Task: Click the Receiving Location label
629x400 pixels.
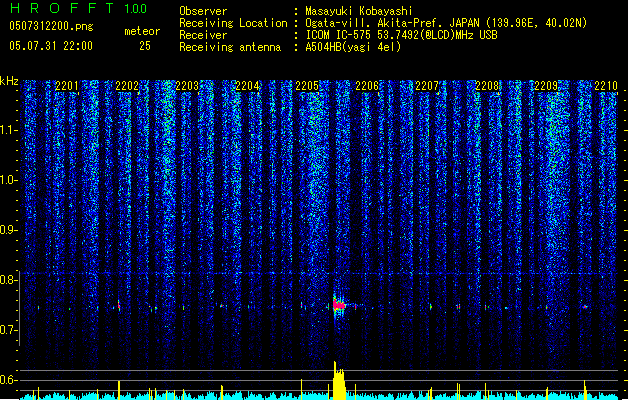Action: point(233,23)
